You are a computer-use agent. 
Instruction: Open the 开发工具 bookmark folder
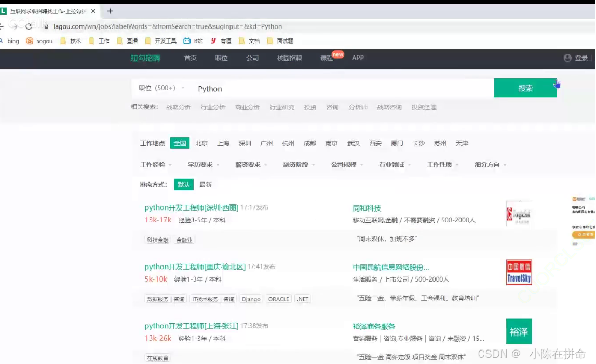tap(161, 41)
